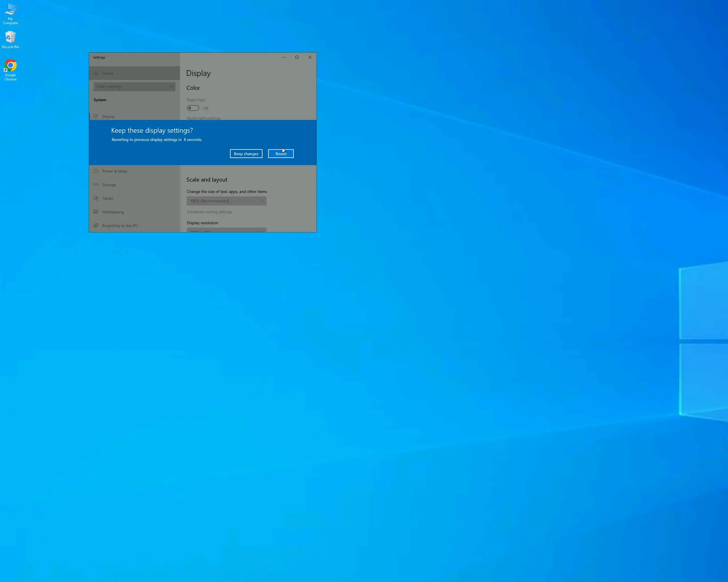Image resolution: width=728 pixels, height=582 pixels.
Task: Expand the Display resolution dropdown
Action: coord(226,230)
